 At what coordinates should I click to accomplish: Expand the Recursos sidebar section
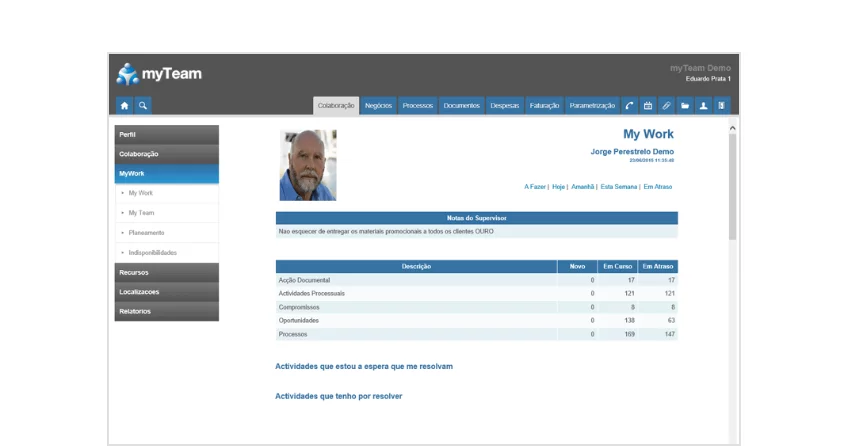[166, 272]
